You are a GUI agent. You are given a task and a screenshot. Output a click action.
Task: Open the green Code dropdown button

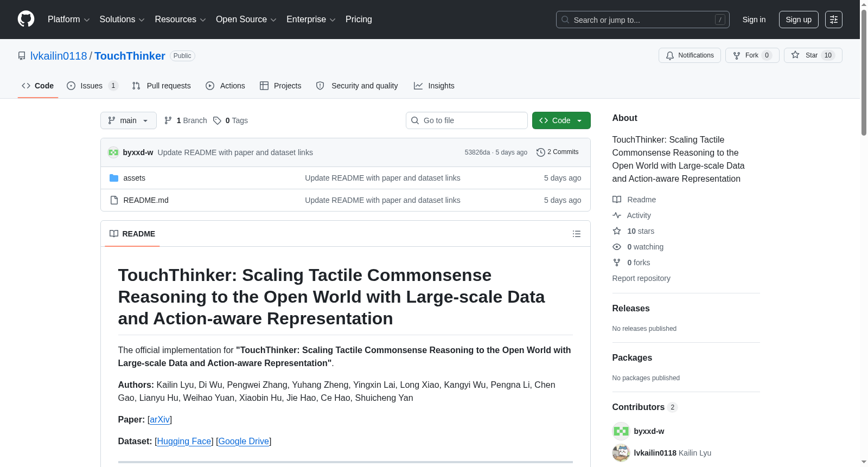pyautogui.click(x=561, y=120)
